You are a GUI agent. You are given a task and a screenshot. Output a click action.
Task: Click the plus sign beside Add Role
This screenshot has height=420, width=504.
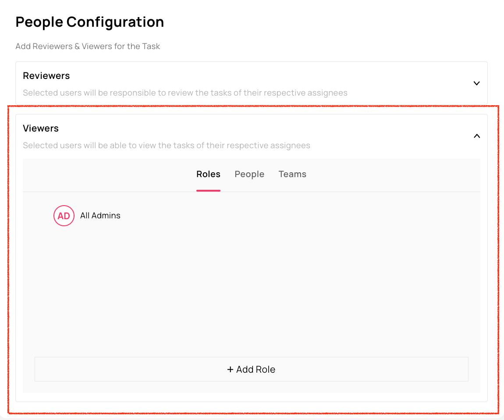click(230, 370)
